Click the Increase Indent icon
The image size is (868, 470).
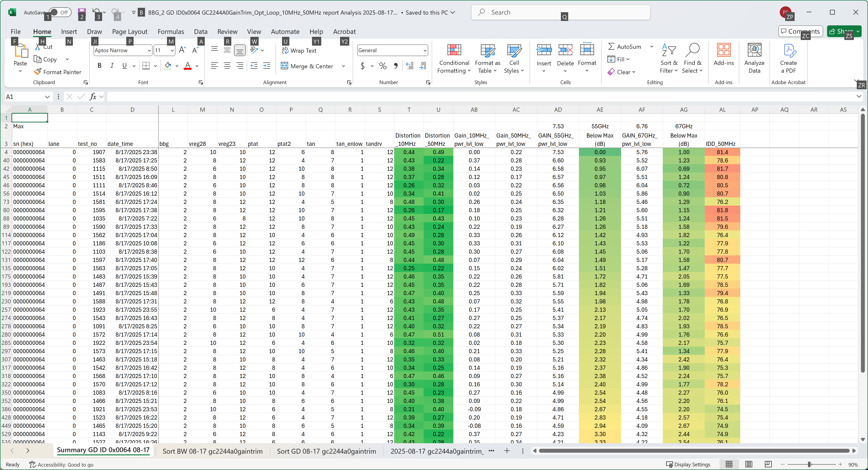coord(266,66)
